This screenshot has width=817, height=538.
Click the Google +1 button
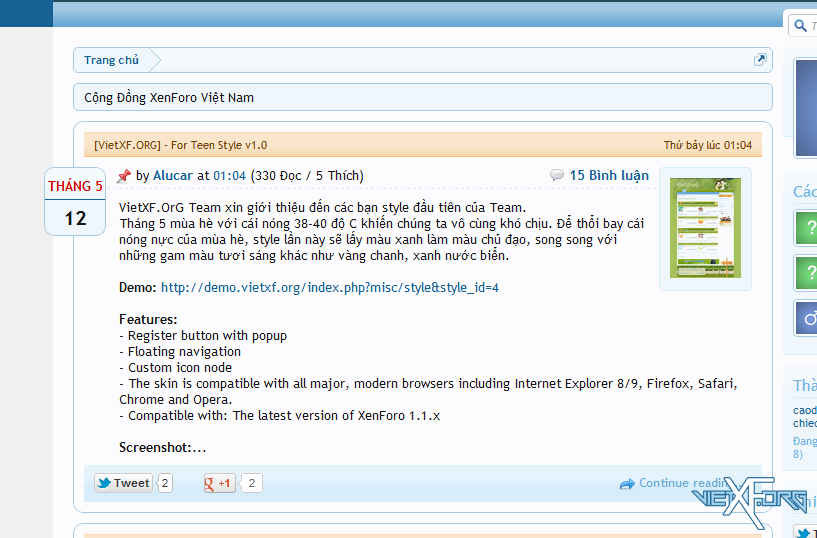[x=219, y=483]
